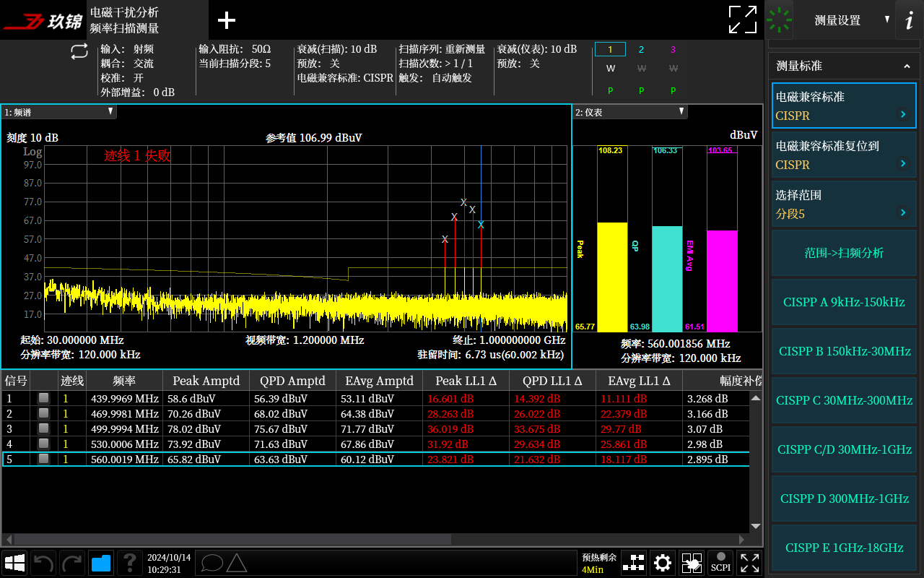Select trace 2 tab

click(641, 50)
